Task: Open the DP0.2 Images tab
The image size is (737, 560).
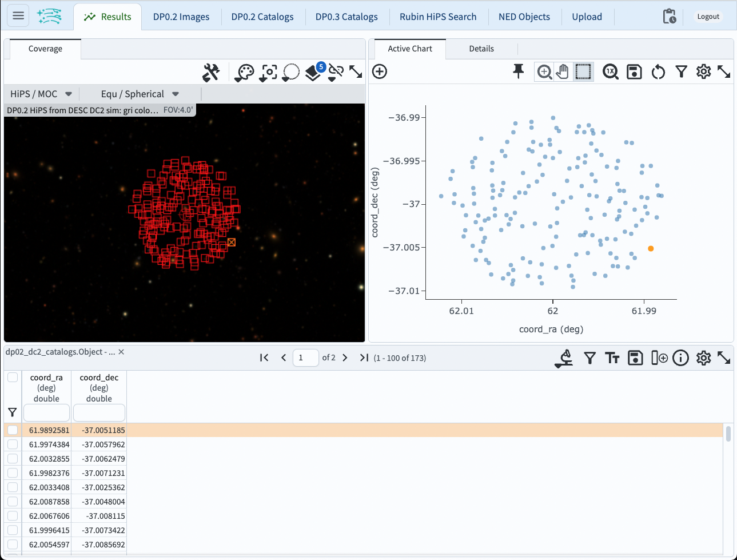Action: tap(181, 17)
